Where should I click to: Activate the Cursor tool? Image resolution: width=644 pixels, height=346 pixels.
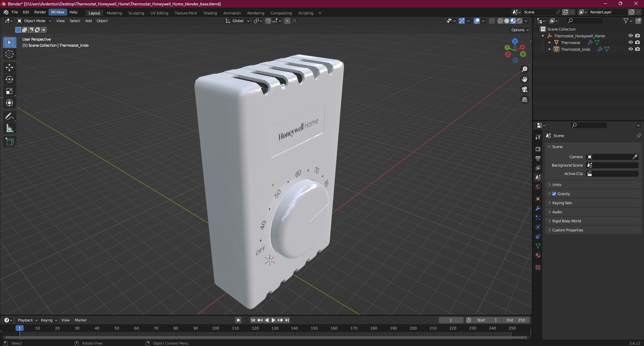point(9,54)
